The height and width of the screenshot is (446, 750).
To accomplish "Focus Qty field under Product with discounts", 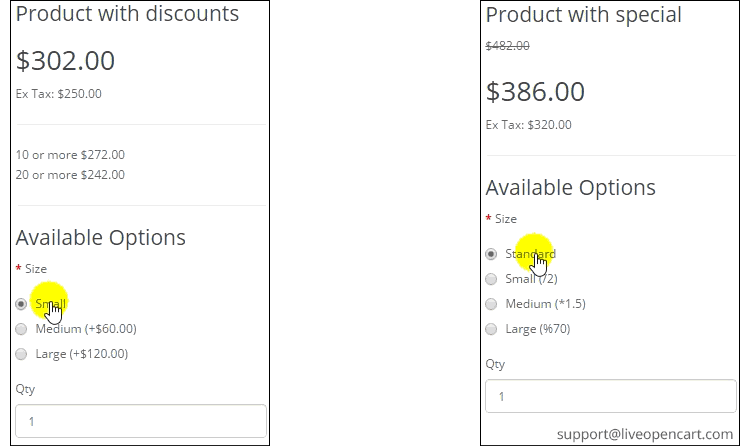I will 141,421.
